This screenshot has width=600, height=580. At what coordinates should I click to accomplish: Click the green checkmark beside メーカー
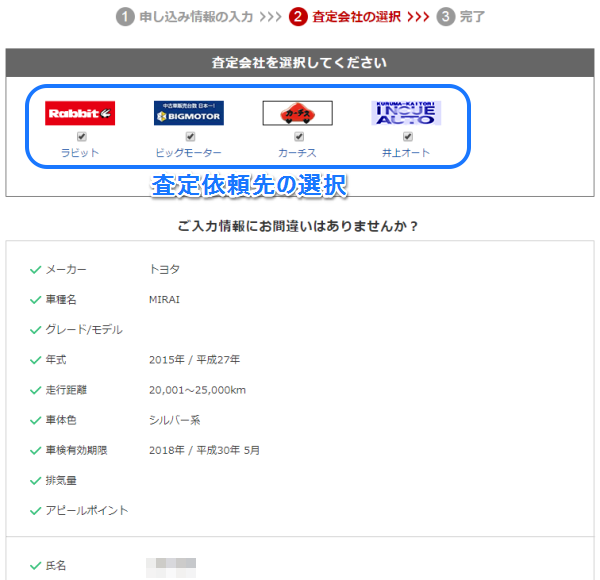pyautogui.click(x=36, y=270)
